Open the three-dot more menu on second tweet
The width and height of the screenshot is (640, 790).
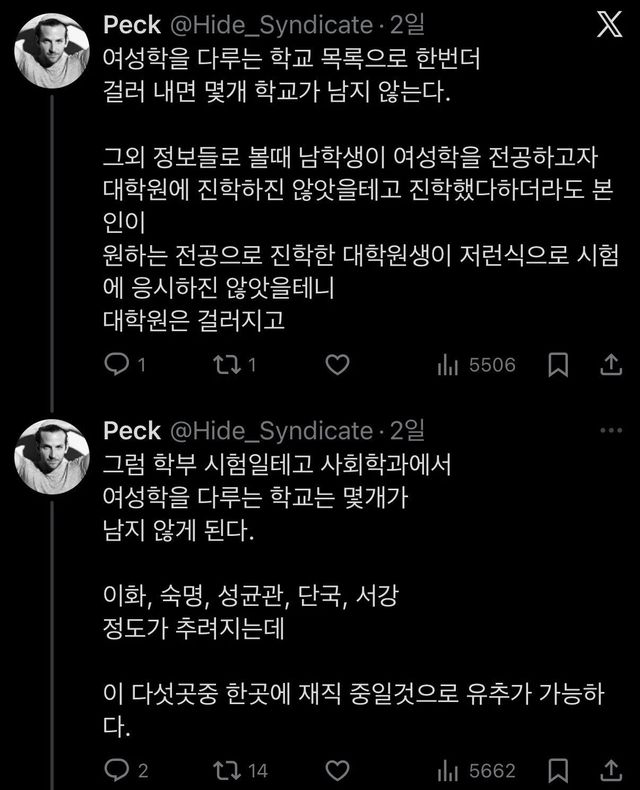point(609,430)
